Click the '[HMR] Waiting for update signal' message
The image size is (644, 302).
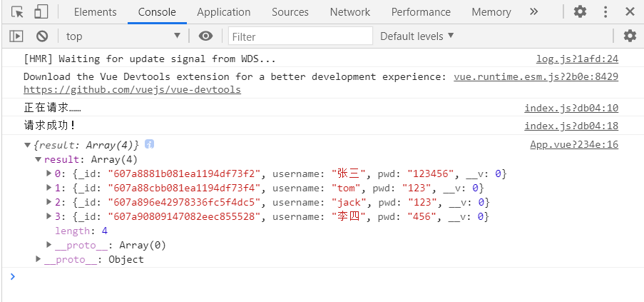(150, 59)
